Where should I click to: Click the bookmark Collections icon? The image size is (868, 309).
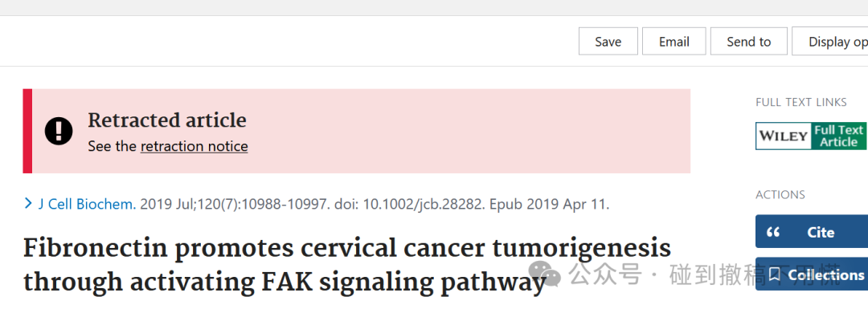(774, 274)
